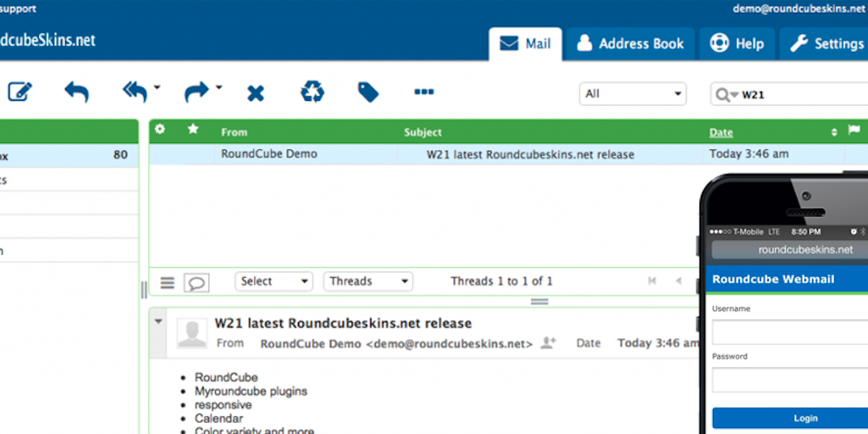Toggle threads view speech bubble icon

click(x=197, y=283)
